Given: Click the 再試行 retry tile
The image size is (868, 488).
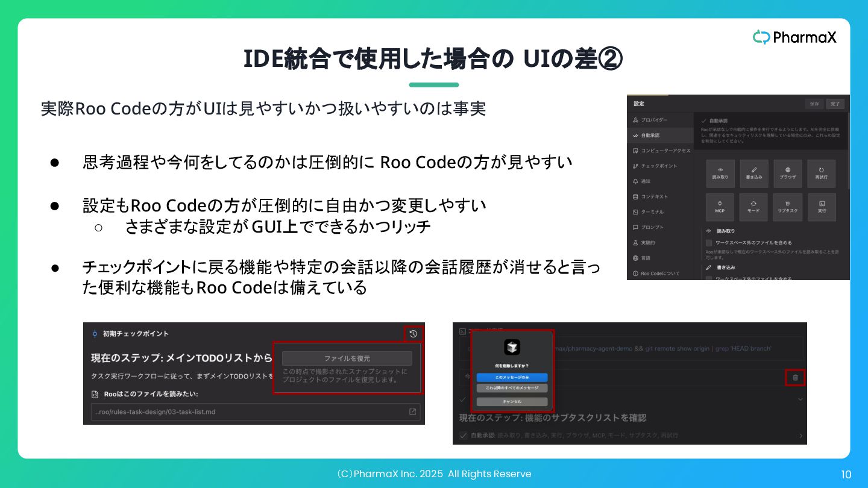Looking at the screenshot, I should point(821,174).
